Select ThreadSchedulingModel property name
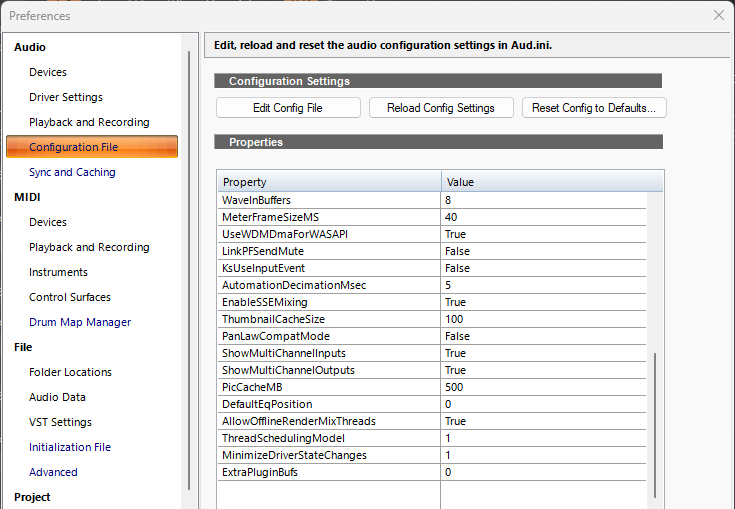Screen dimensions: 735x509 pos(284,438)
